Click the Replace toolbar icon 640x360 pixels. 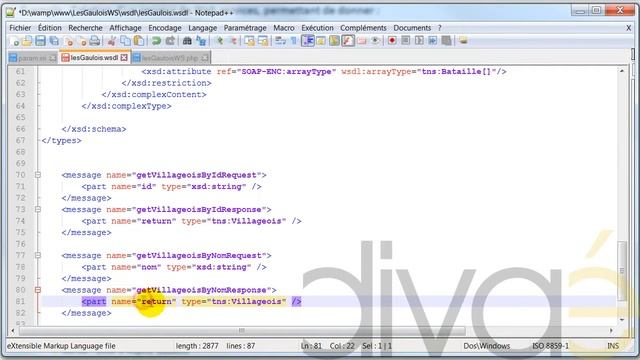(201, 40)
